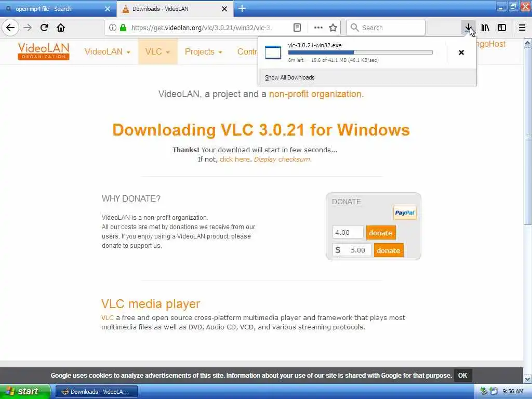Screen dimensions: 532x399
Task: Click the forward navigation arrow
Action: tap(28, 28)
